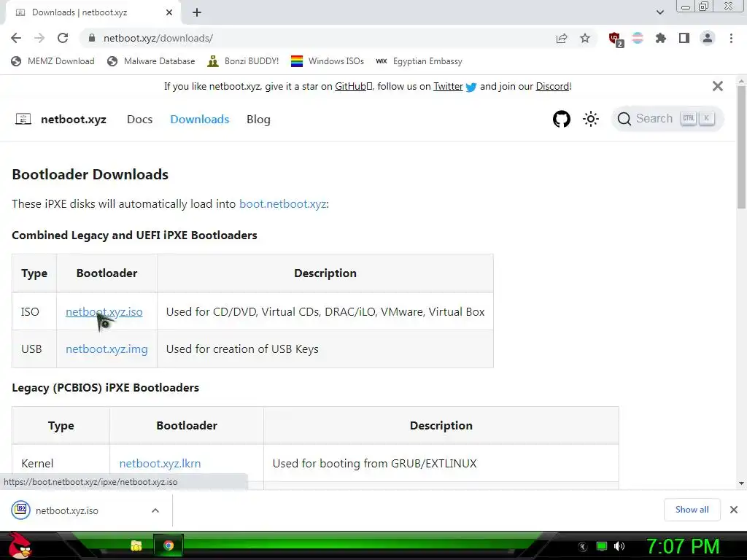Click the Bootloader Downloads heading
747x560 pixels.
click(90, 174)
